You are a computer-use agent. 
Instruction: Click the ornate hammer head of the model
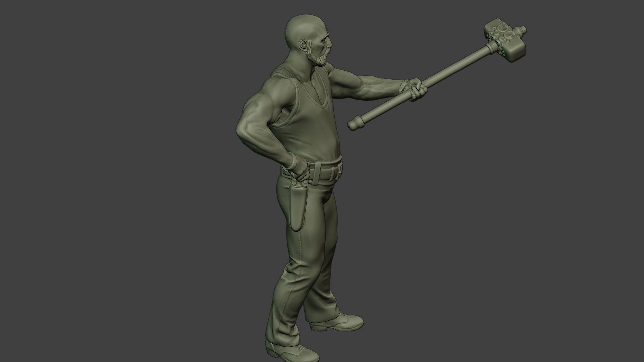coord(505,40)
